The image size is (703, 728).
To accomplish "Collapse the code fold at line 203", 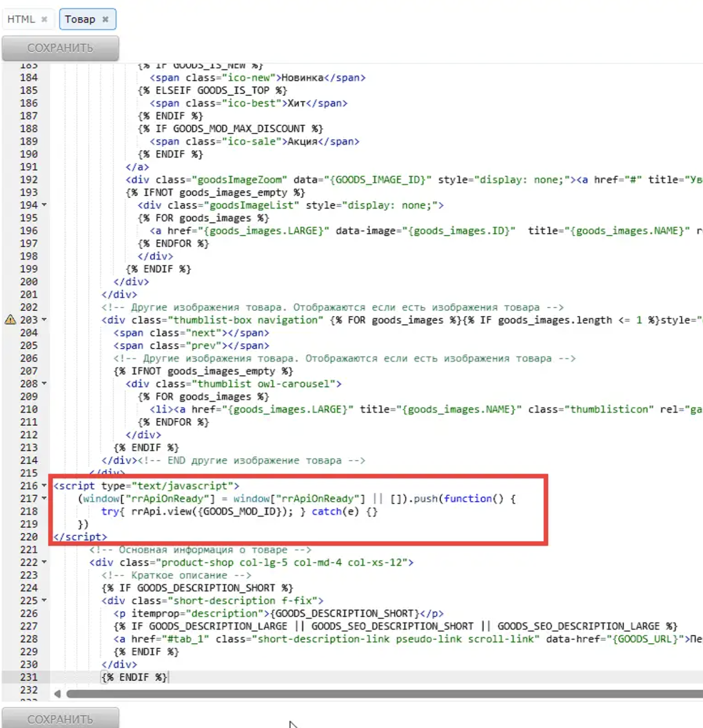I will [x=44, y=319].
